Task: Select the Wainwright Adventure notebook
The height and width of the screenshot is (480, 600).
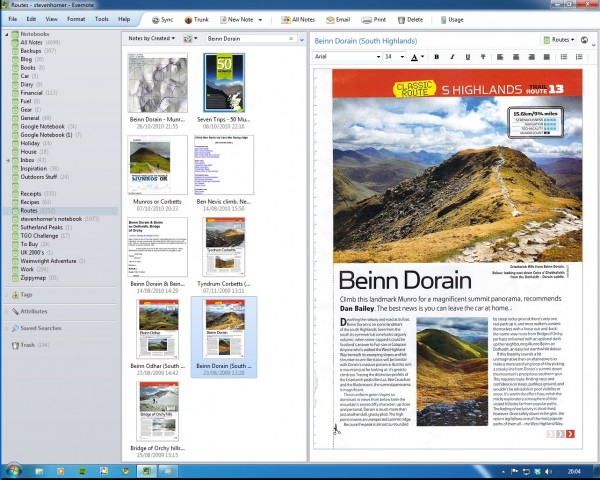Action: point(48,261)
